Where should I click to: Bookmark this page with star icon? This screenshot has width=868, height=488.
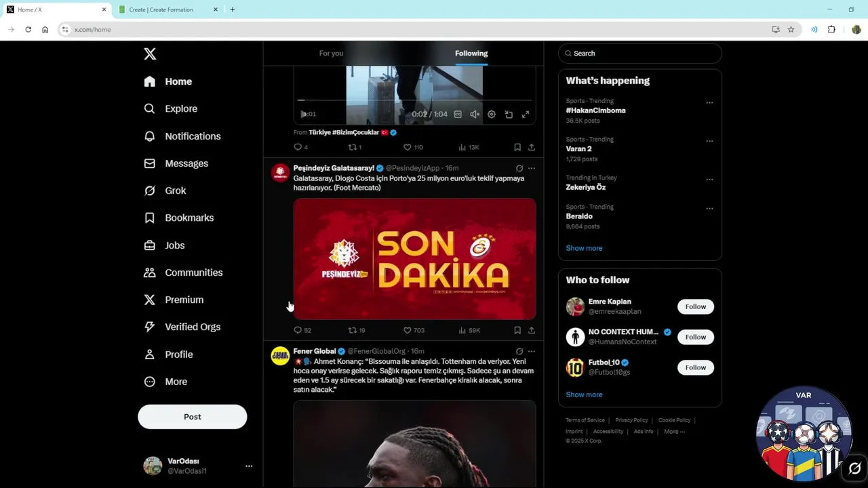point(791,30)
